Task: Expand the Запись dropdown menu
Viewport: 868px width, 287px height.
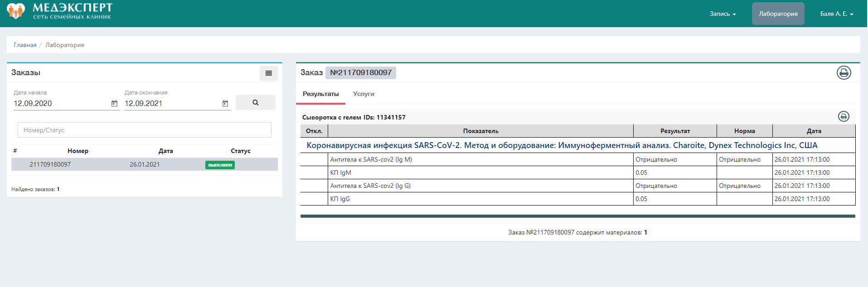Action: pyautogui.click(x=723, y=14)
